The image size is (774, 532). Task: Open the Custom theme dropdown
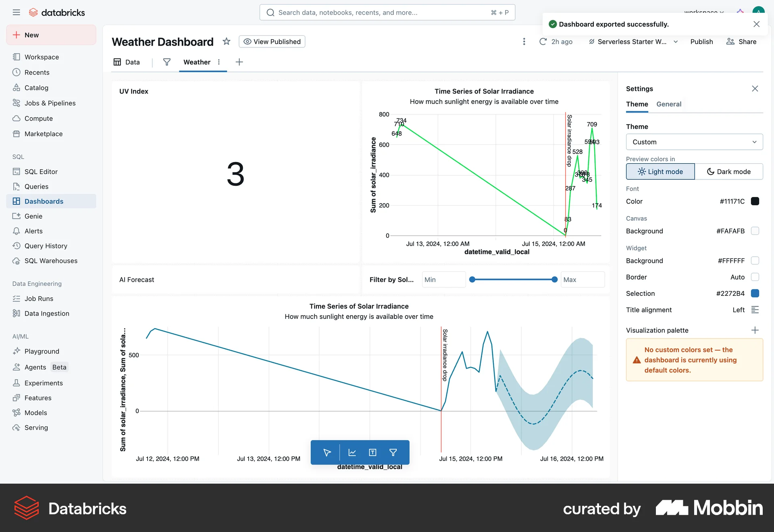pos(694,142)
